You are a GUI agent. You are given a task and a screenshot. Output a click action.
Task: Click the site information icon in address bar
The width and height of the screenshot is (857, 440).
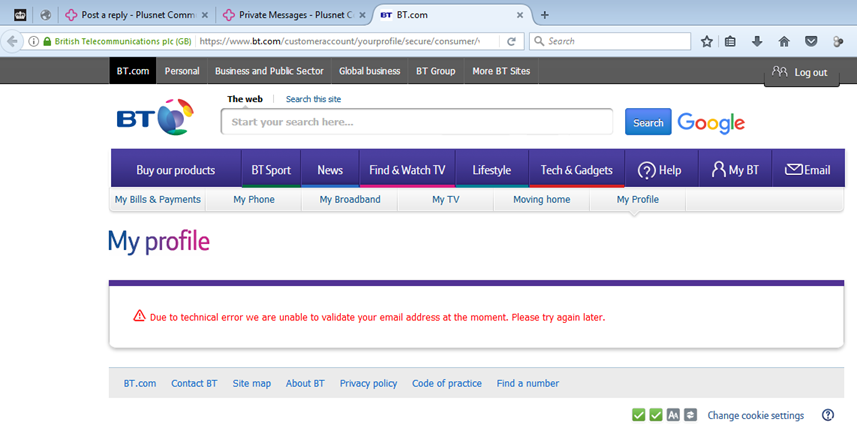point(33,41)
